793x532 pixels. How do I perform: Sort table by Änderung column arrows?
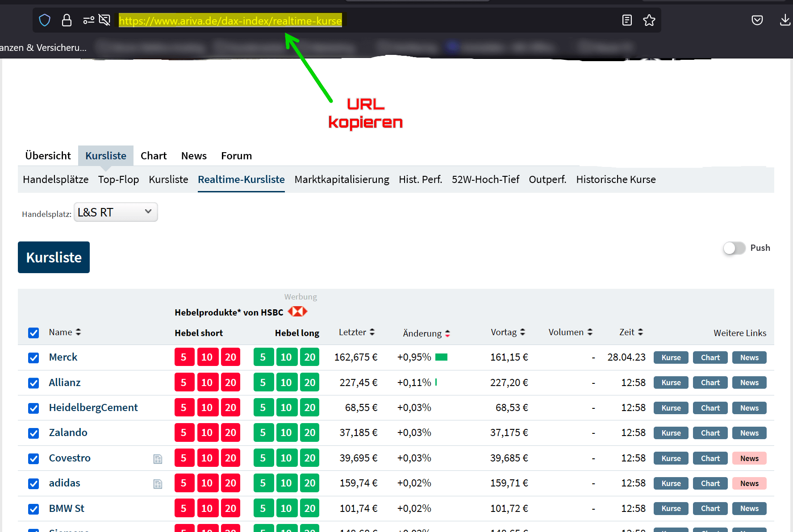point(447,333)
